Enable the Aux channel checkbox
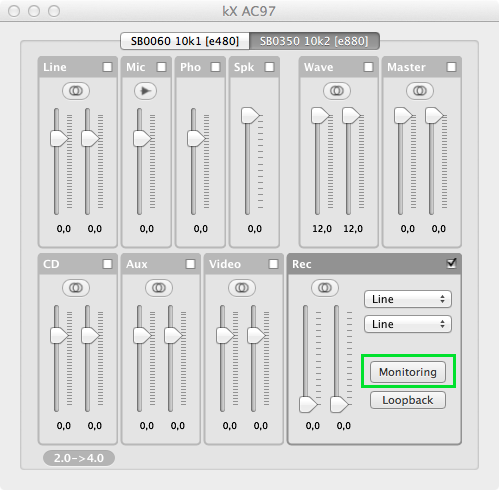 (x=190, y=264)
